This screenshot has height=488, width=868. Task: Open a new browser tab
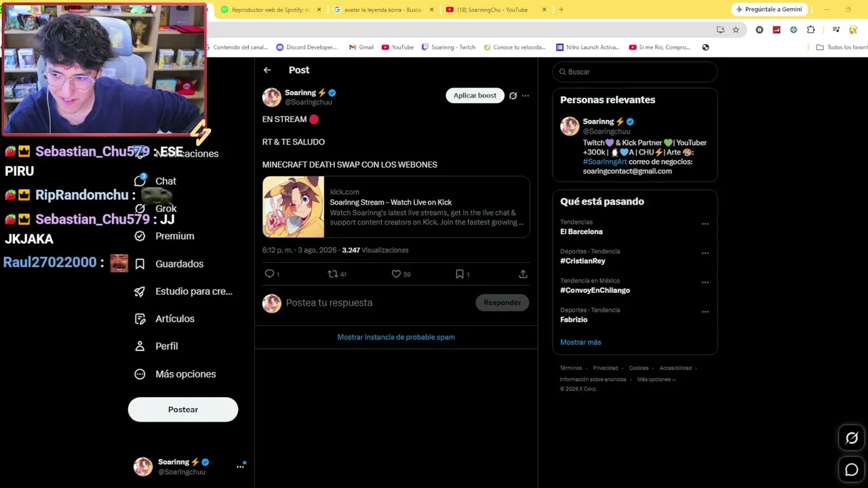(x=561, y=9)
